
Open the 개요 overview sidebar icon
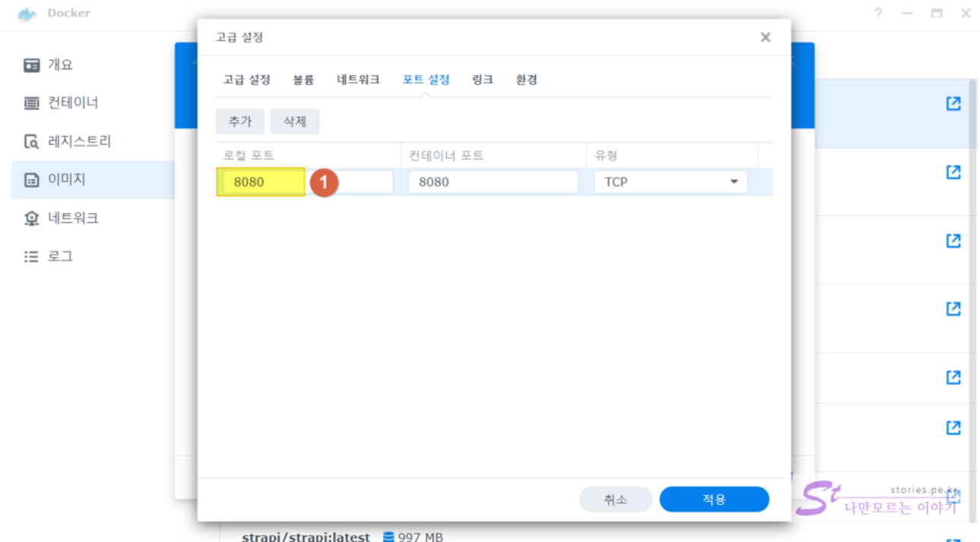click(31, 65)
